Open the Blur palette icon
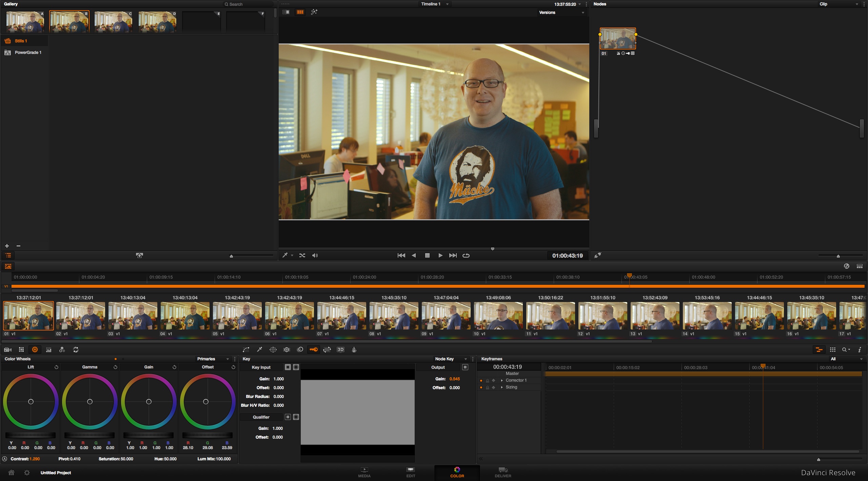The image size is (868, 481). [300, 349]
